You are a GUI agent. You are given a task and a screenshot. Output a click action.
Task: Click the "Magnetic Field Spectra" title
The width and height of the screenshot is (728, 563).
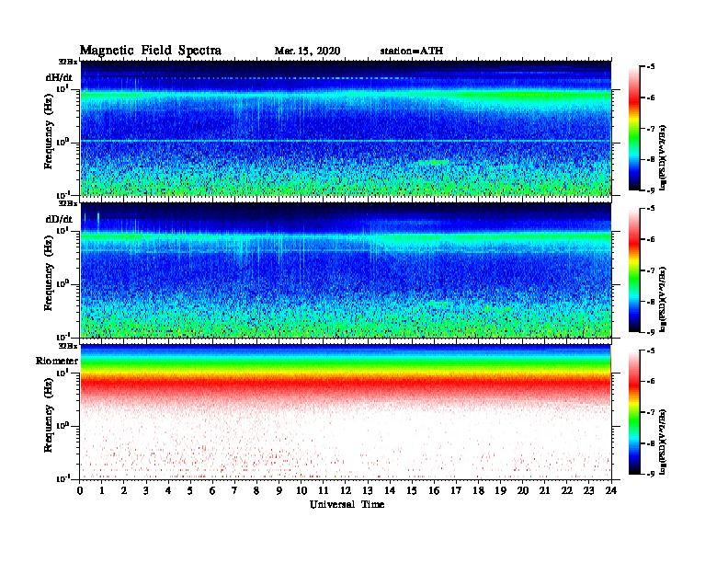[x=150, y=51]
